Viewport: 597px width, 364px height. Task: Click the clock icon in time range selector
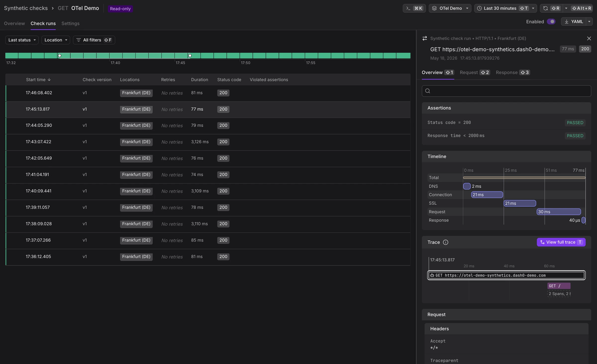(479, 8)
